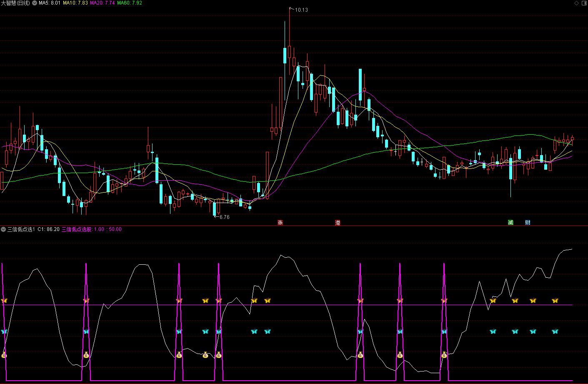588x384 pixels.
Task: Expand the dropdown beside 大智慧(日线) title
Action: click(35, 3)
